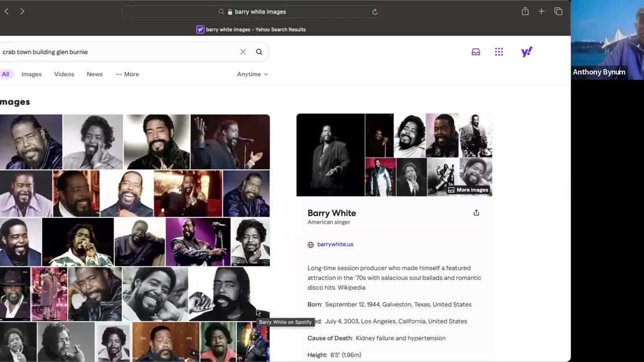Go back using Safari's back arrow

click(7, 12)
